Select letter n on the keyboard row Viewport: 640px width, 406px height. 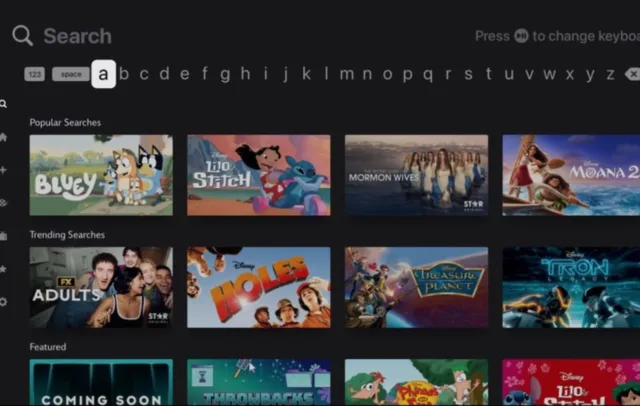point(367,75)
